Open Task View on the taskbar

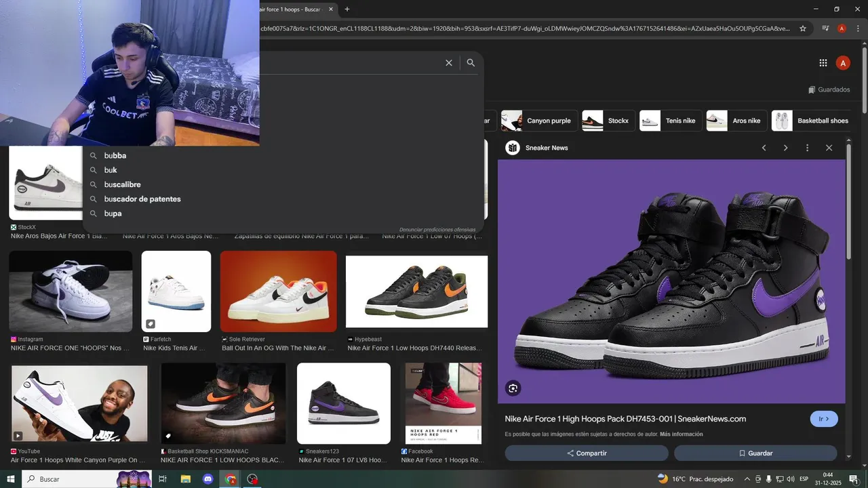(x=163, y=479)
